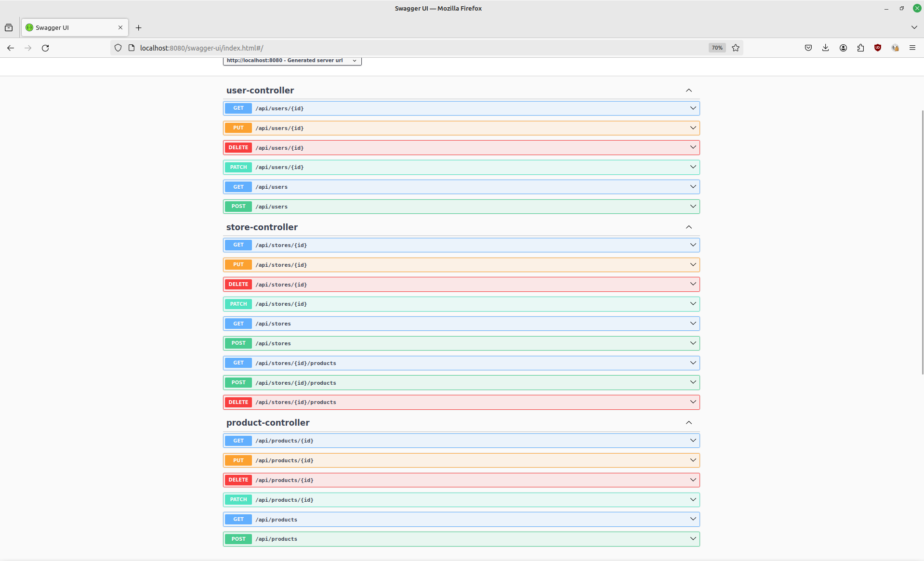
Task: Open the Firefox account icon
Action: click(x=843, y=48)
